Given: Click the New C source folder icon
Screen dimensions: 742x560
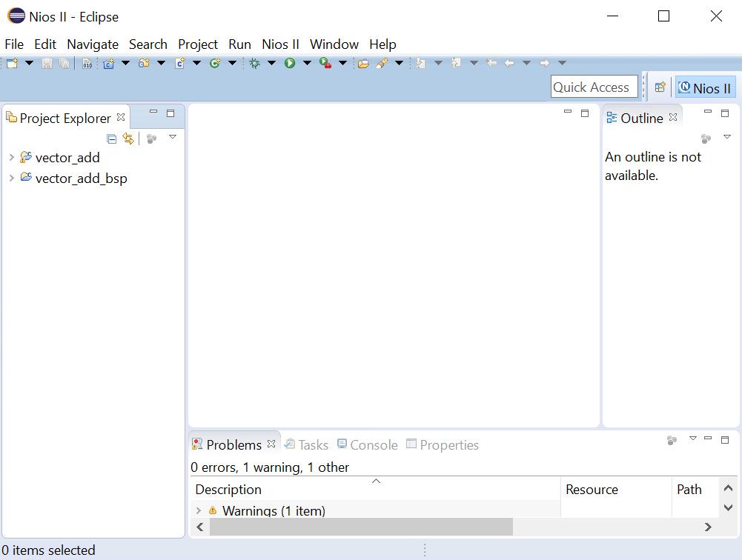Looking at the screenshot, I should coord(144,63).
